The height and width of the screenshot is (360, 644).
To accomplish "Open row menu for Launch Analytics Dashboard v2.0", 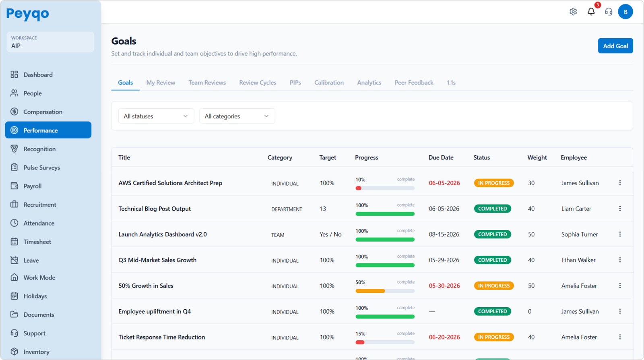I will tap(620, 234).
